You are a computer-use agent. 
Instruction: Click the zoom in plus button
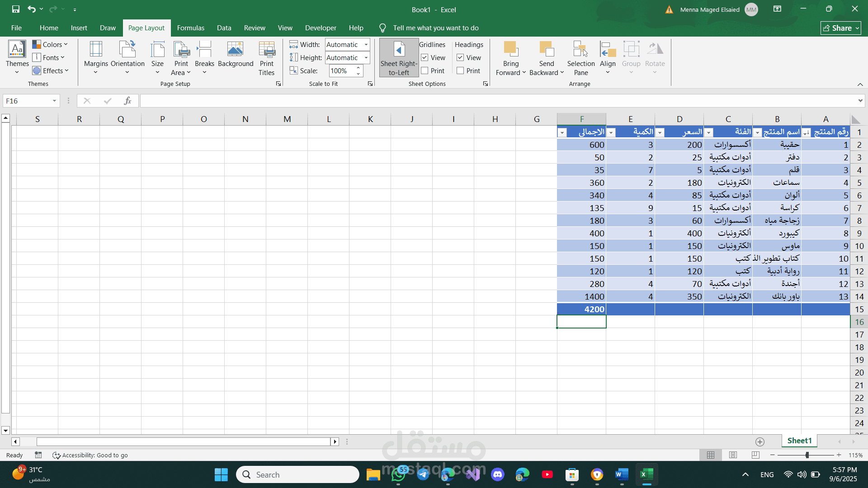pos(839,455)
